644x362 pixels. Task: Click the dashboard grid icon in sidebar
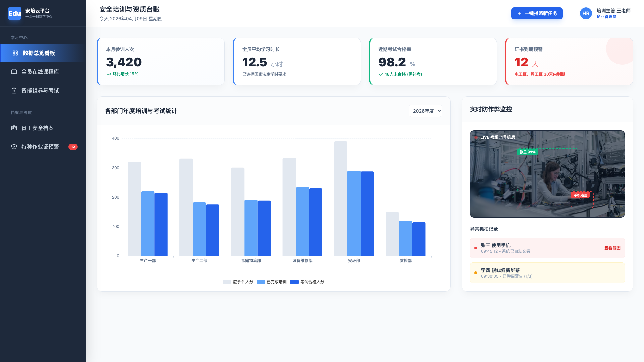click(15, 53)
